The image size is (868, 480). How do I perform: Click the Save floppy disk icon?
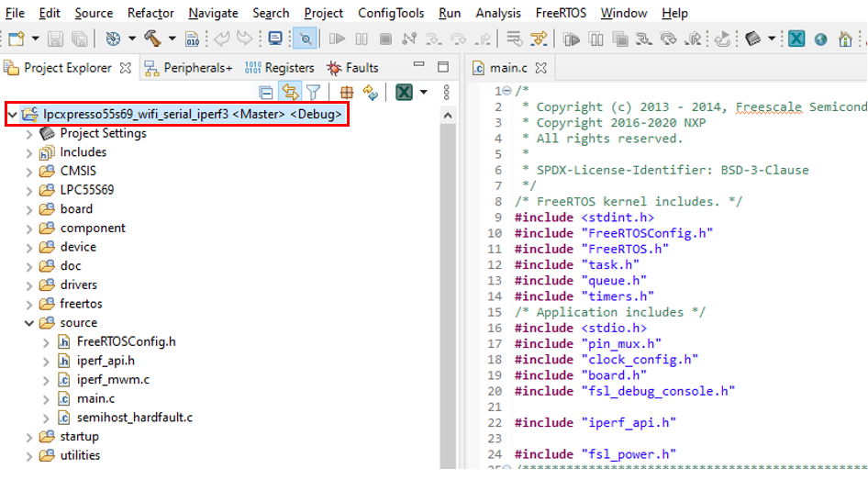pos(55,39)
